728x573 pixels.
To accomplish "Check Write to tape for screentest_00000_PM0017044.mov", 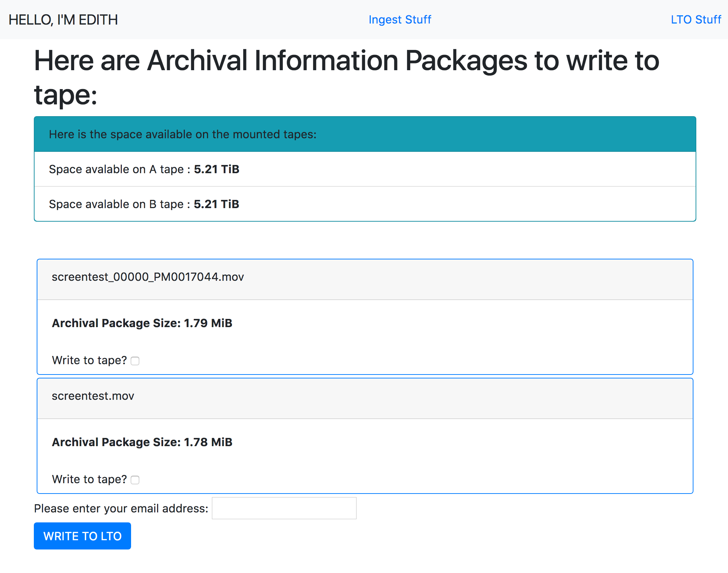I will (x=135, y=361).
